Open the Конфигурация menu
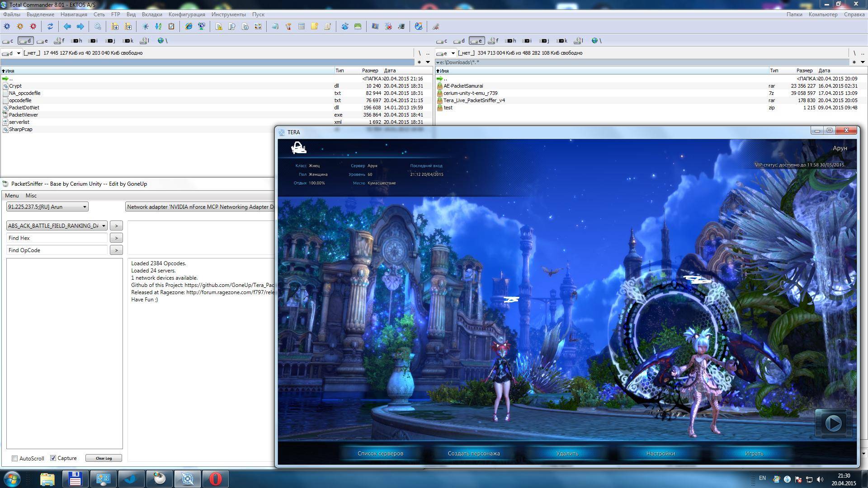Screen dimensions: 868x488 point(187,14)
